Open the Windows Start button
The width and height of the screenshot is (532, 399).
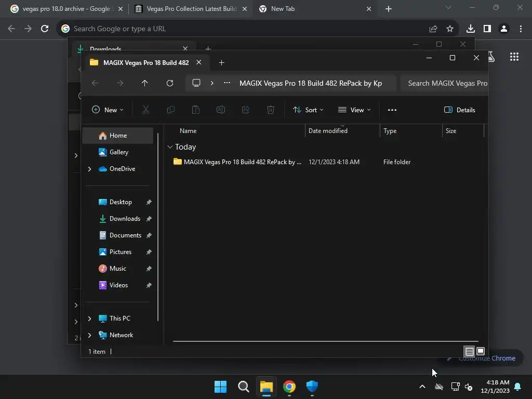point(220,387)
